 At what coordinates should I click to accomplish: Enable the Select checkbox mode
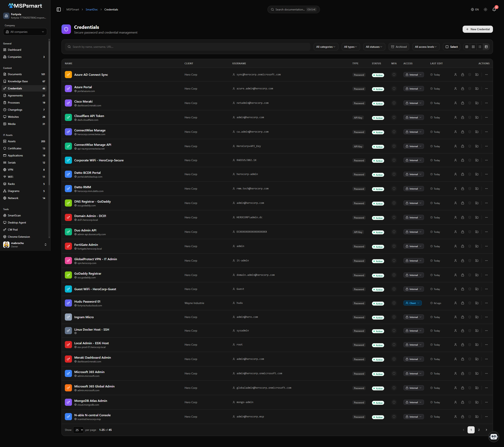[x=451, y=47]
